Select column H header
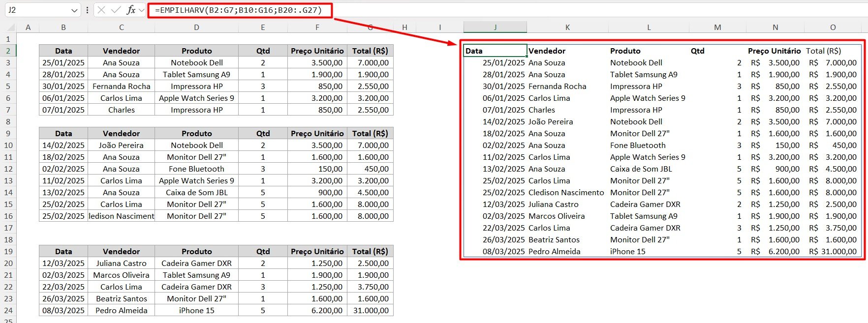868x323 pixels. (x=404, y=28)
